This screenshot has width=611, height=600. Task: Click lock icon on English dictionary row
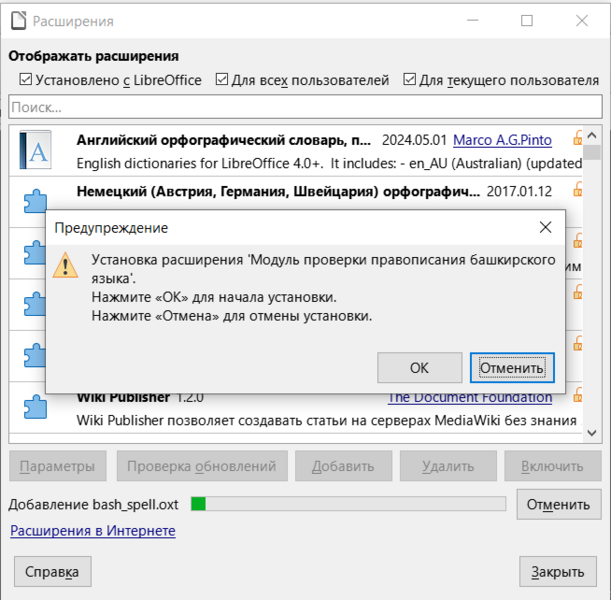pyautogui.click(x=577, y=138)
